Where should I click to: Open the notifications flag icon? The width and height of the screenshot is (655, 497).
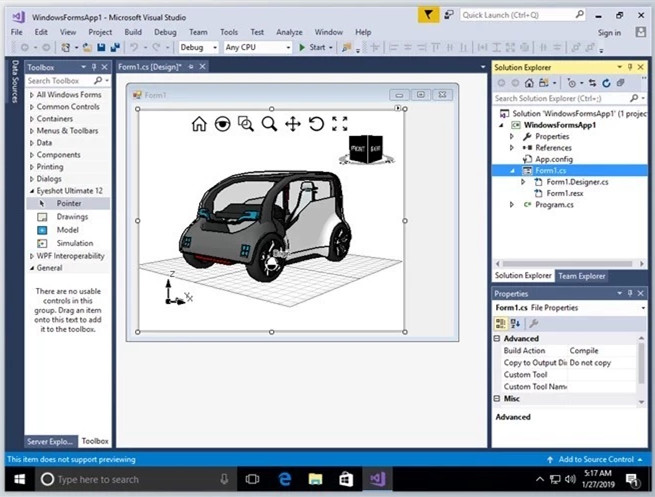[x=428, y=15]
